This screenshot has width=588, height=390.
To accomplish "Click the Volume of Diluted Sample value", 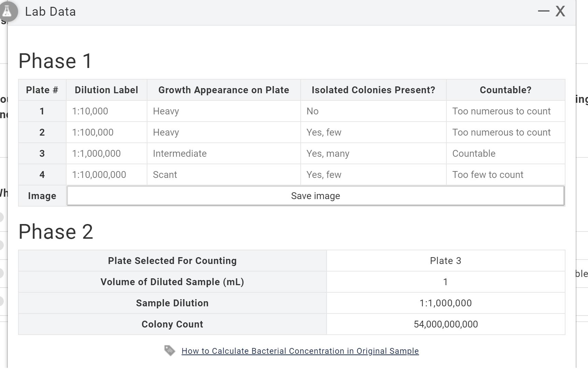I will [x=445, y=282].
